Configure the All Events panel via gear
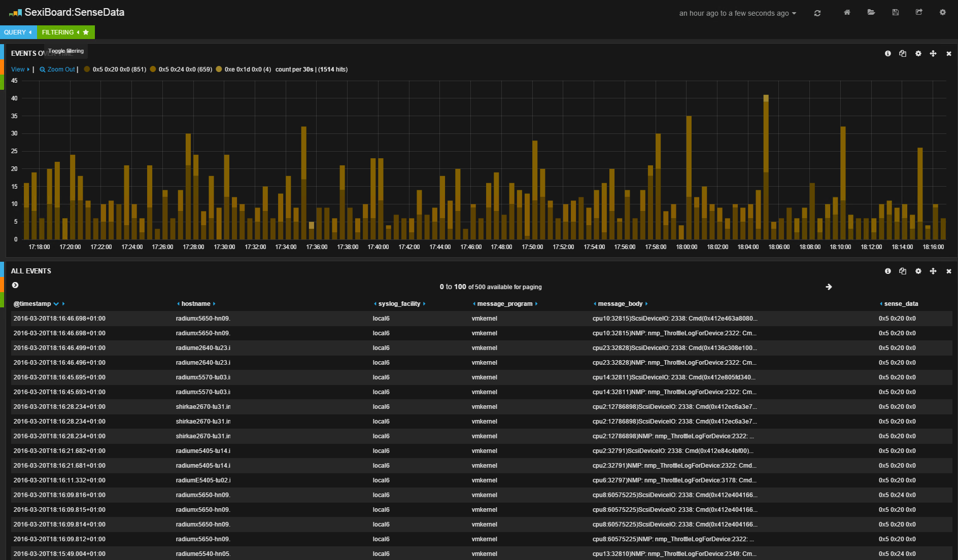Screen dimensions: 958x560 (918, 271)
